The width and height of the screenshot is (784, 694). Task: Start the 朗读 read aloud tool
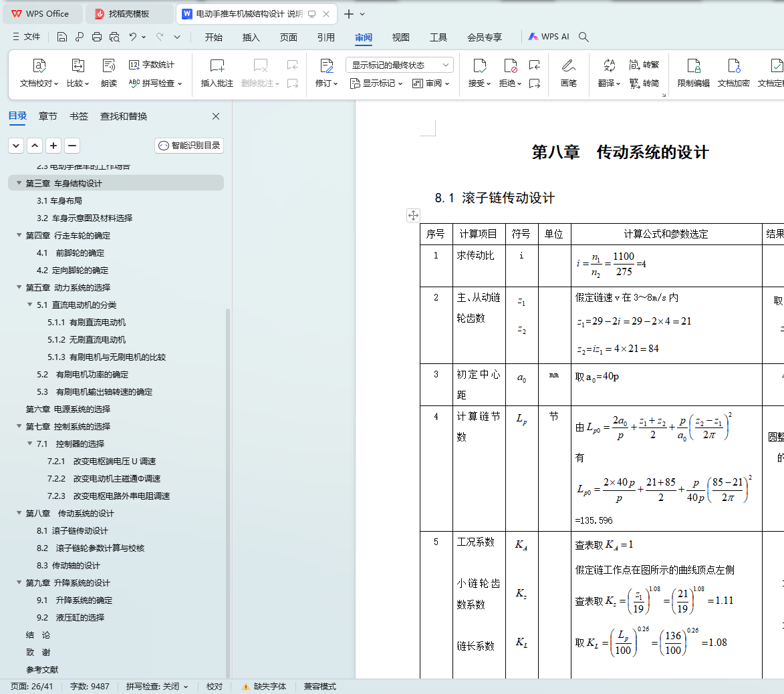point(109,73)
